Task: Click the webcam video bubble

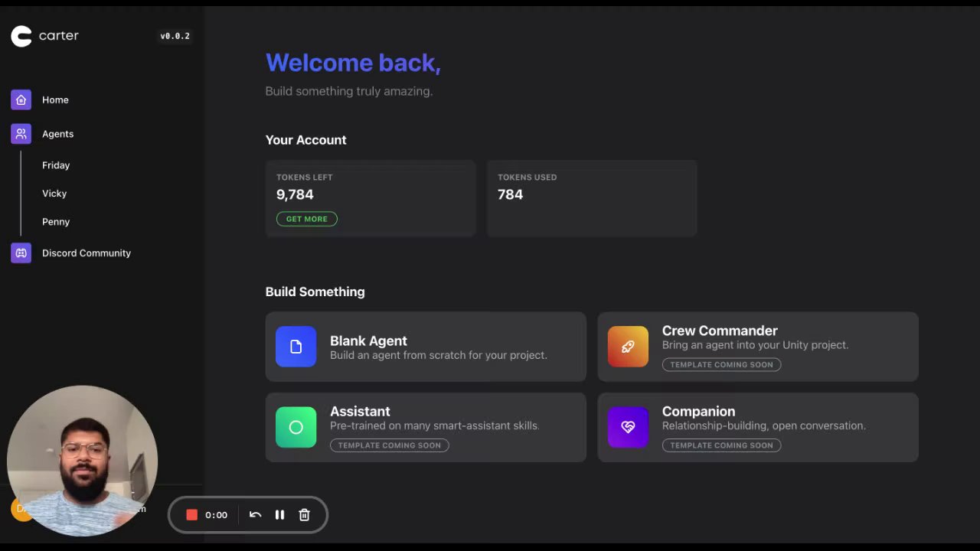Action: (x=83, y=461)
